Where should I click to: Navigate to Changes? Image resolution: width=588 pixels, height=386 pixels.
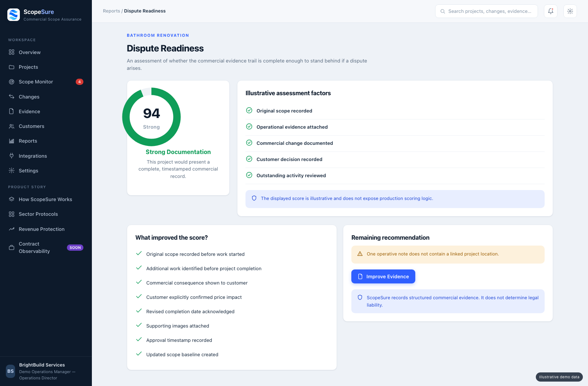point(46,97)
